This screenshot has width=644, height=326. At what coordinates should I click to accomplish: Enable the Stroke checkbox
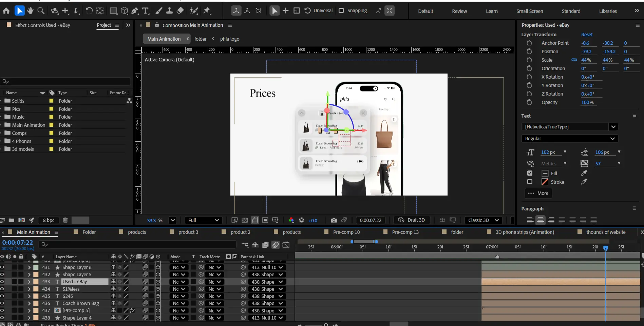click(x=530, y=182)
